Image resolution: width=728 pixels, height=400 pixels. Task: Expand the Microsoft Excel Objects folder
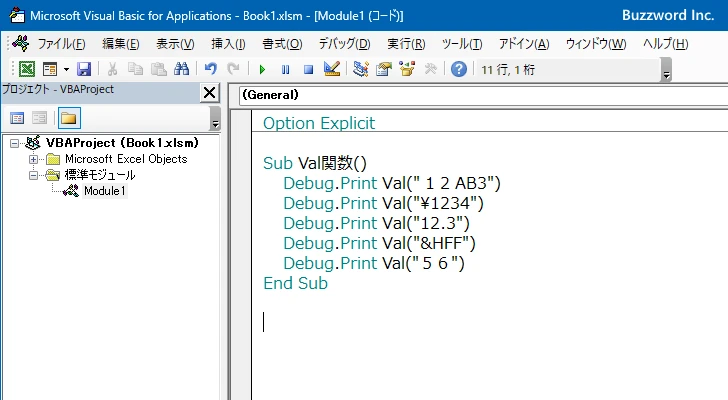33,160
